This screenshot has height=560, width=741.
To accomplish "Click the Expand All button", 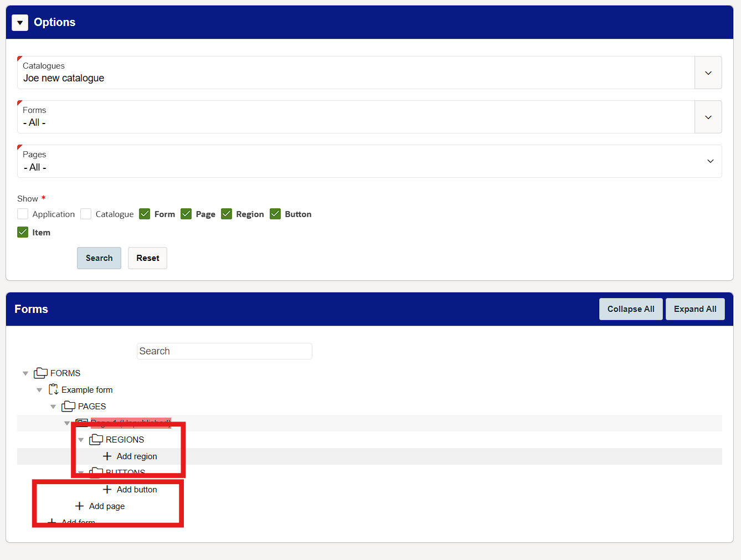I will (695, 309).
